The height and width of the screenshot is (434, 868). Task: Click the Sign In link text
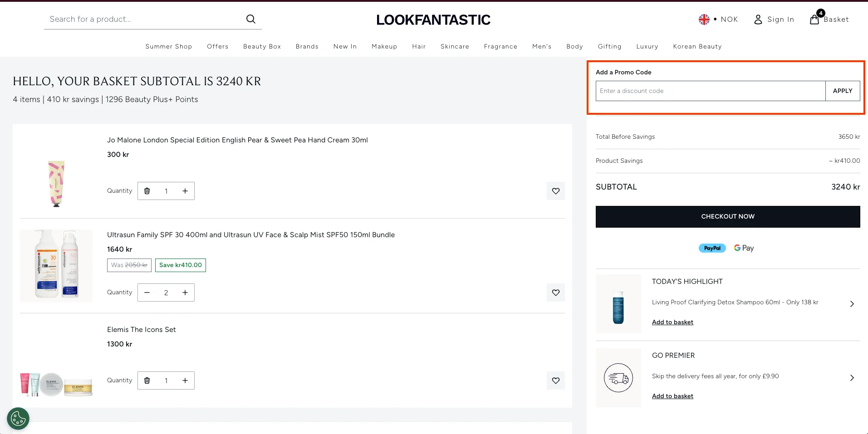780,20
